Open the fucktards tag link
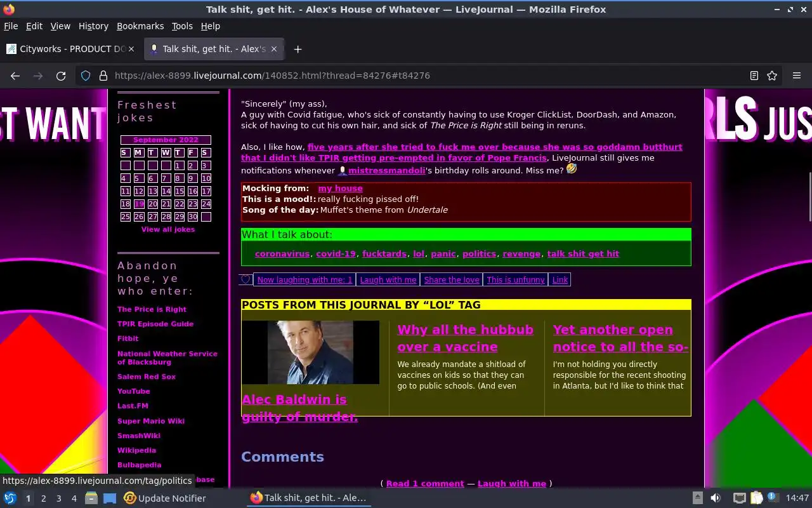The height and width of the screenshot is (508, 812). coord(384,253)
